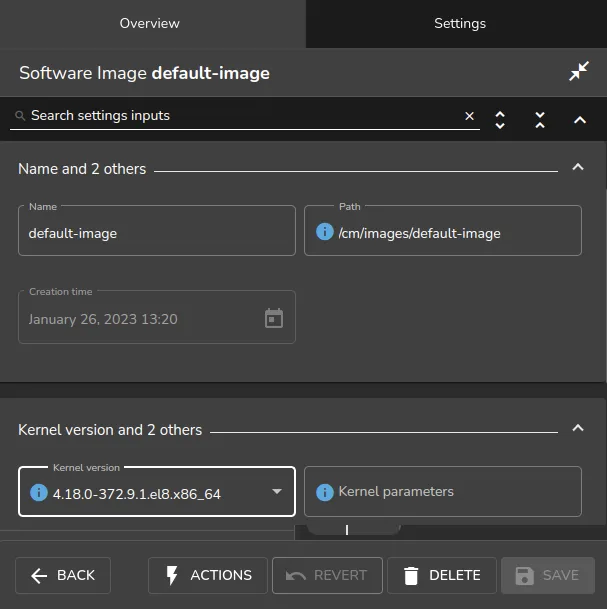Viewport: 607px width, 609px height.
Task: Click the DELETE button
Action: tap(442, 576)
